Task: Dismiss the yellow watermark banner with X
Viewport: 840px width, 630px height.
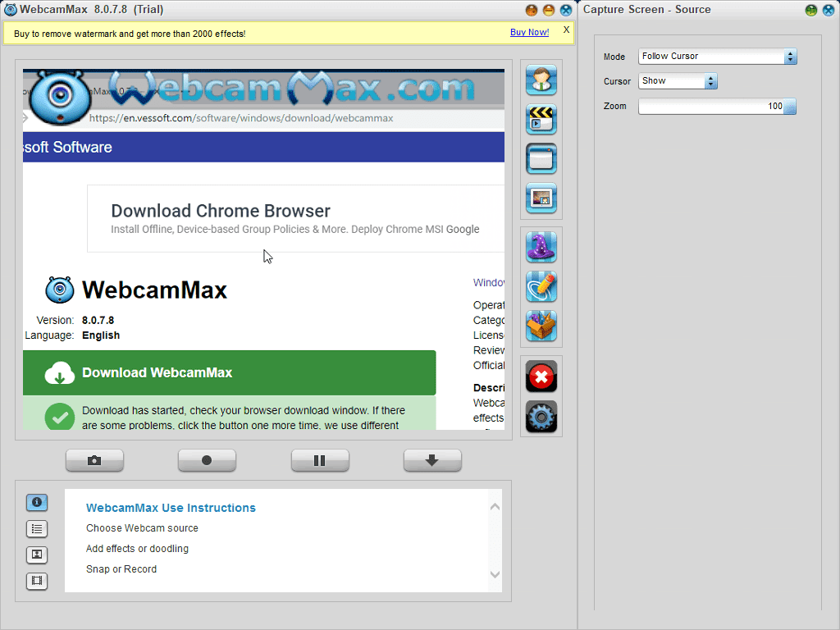Action: (x=566, y=30)
